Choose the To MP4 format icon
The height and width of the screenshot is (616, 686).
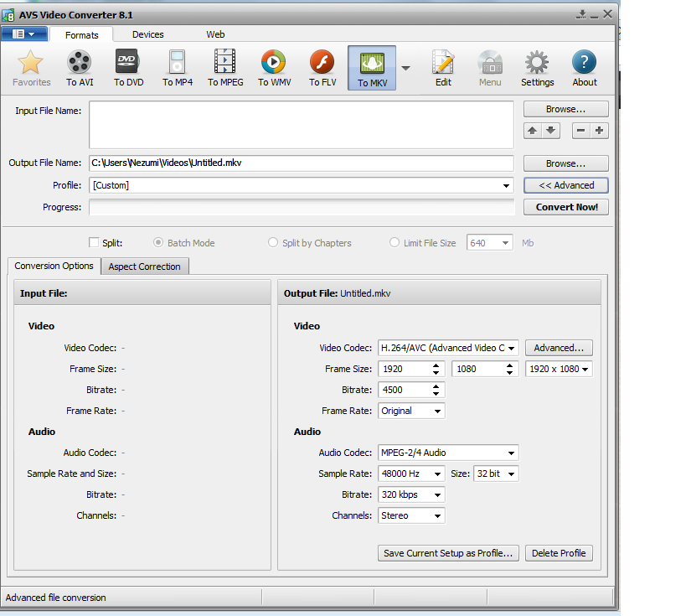[177, 67]
